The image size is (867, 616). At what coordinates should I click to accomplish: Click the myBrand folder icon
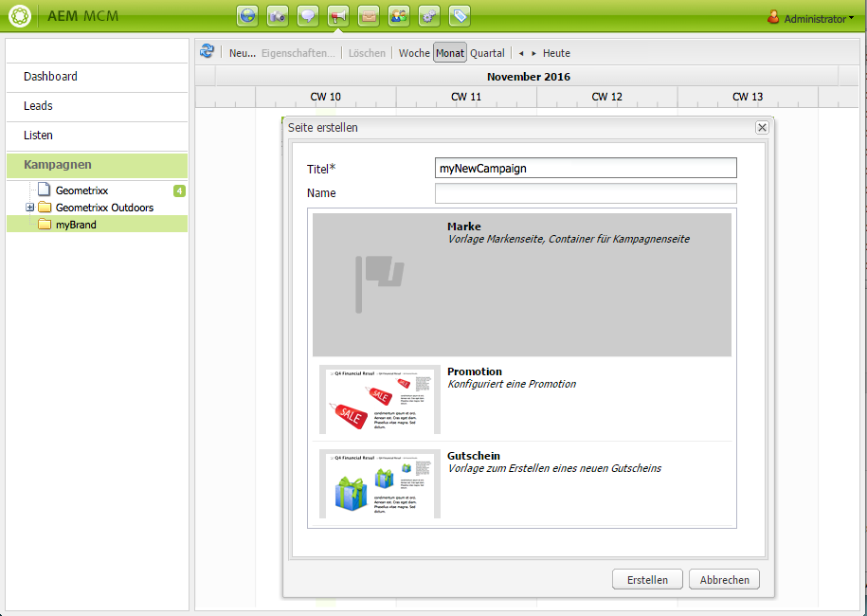[x=45, y=225]
